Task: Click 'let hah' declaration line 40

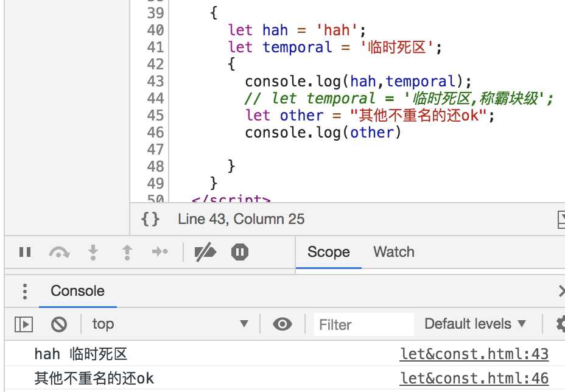Action: (x=297, y=30)
